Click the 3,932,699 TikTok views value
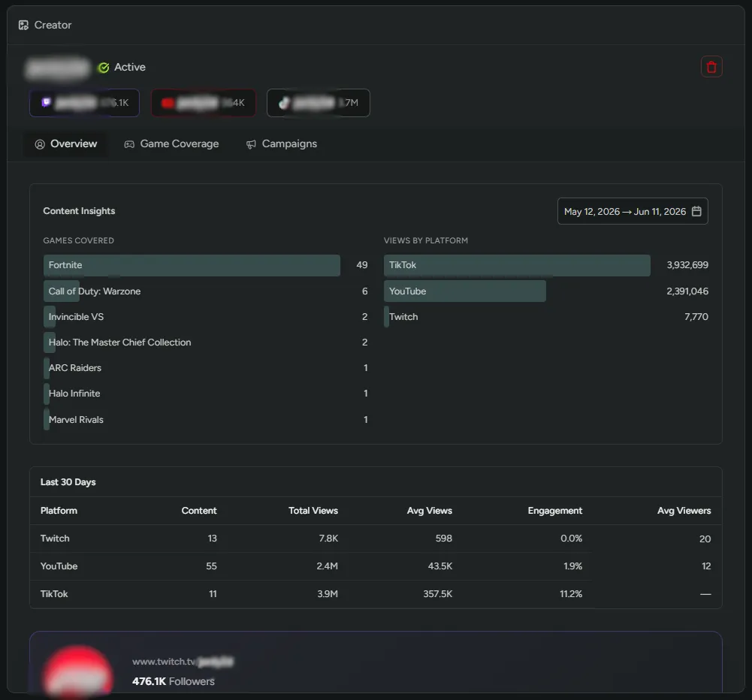This screenshot has width=752, height=700. point(687,265)
